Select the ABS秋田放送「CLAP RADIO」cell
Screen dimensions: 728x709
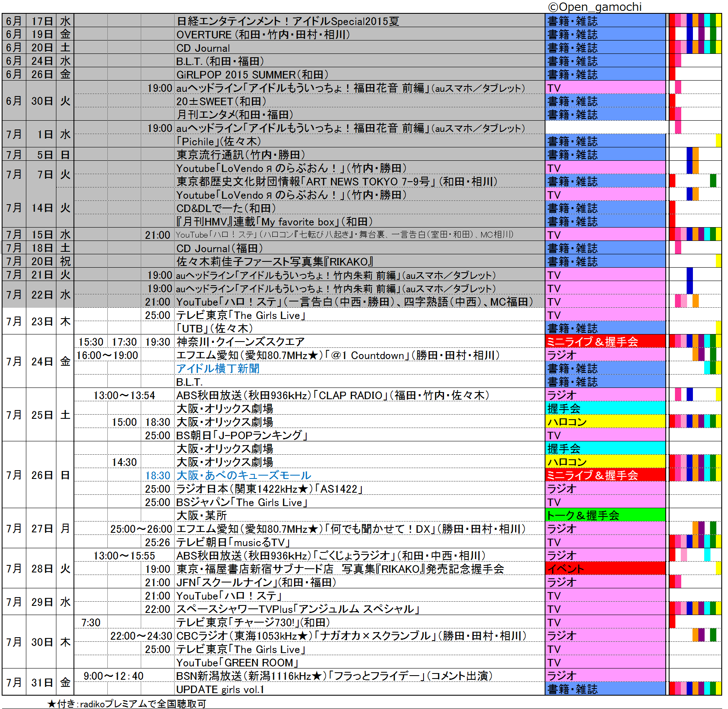tap(360, 395)
